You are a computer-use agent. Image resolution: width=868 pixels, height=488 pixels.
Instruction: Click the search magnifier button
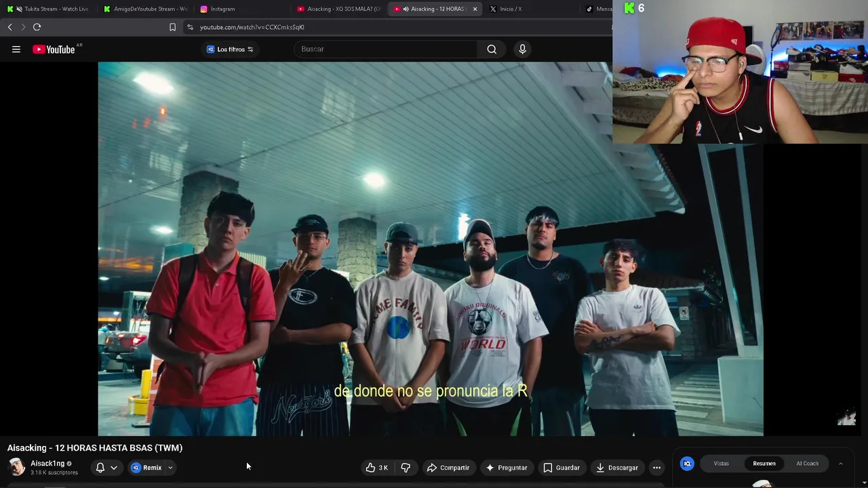coord(492,49)
